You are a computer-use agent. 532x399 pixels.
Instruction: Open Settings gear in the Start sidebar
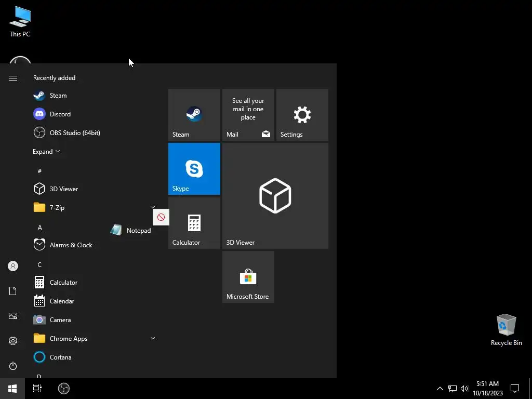tap(13, 341)
